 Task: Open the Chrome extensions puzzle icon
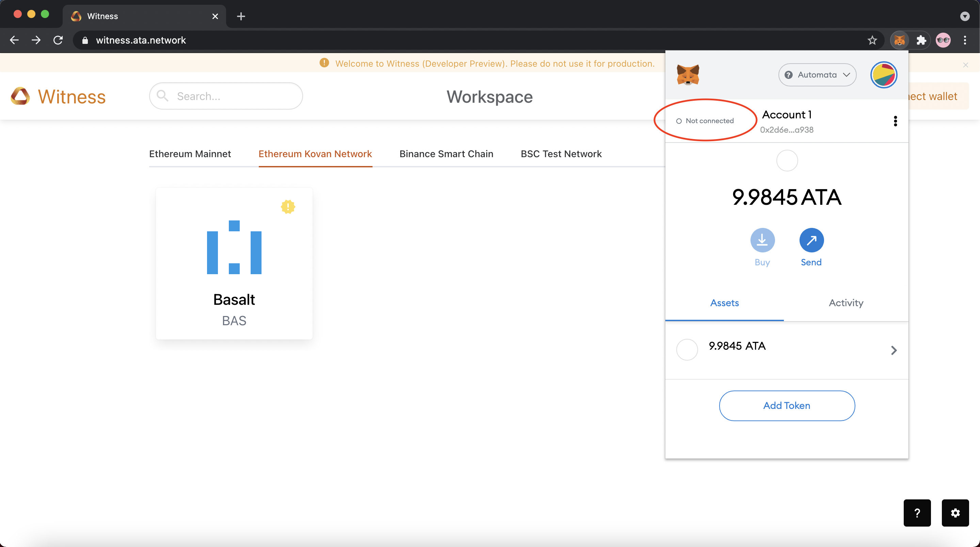pyautogui.click(x=921, y=40)
